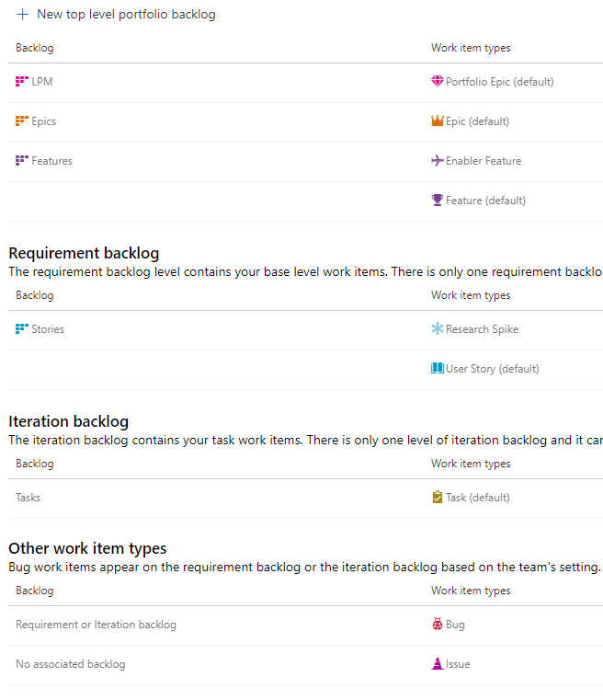Click the plus icon for new portfolio backlog
Viewport: 603px width, 700px height.
tap(22, 15)
